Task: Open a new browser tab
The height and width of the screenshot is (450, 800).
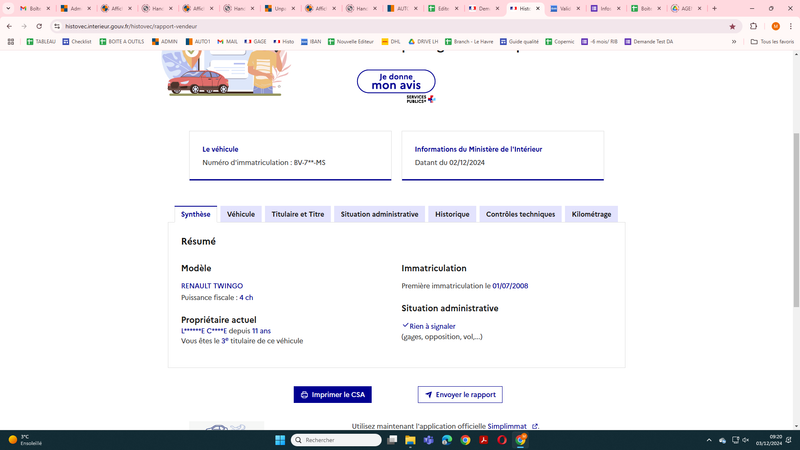Action: pyautogui.click(x=714, y=9)
